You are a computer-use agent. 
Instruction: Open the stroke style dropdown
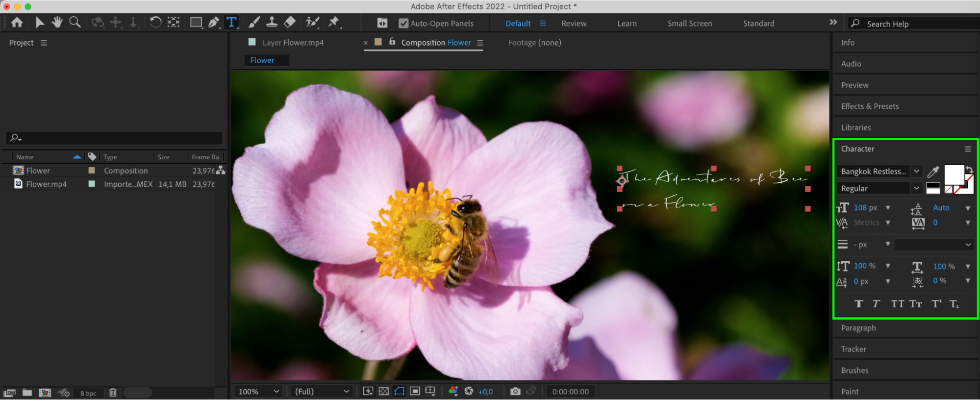[933, 245]
